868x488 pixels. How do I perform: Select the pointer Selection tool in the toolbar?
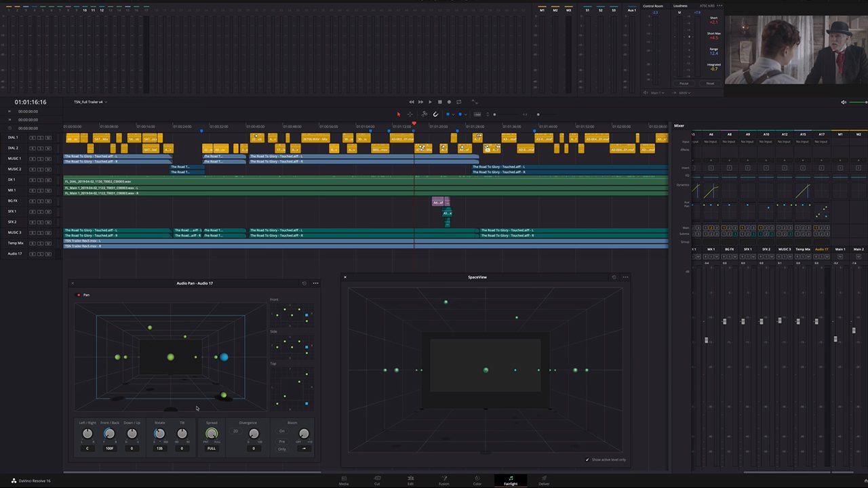[x=399, y=114]
